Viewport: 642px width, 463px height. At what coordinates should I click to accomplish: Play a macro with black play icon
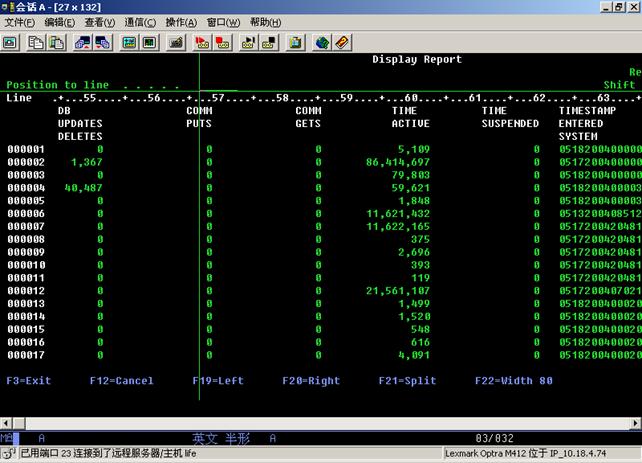tap(249, 43)
